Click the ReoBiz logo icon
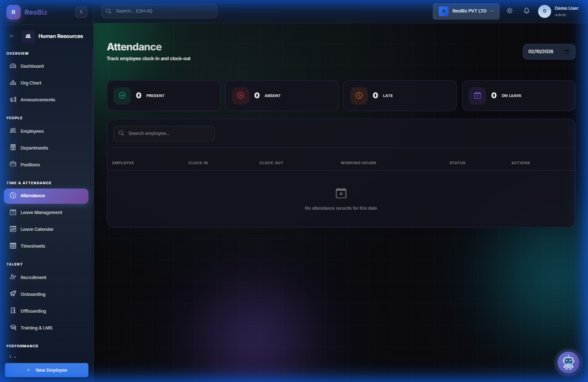 (14, 12)
